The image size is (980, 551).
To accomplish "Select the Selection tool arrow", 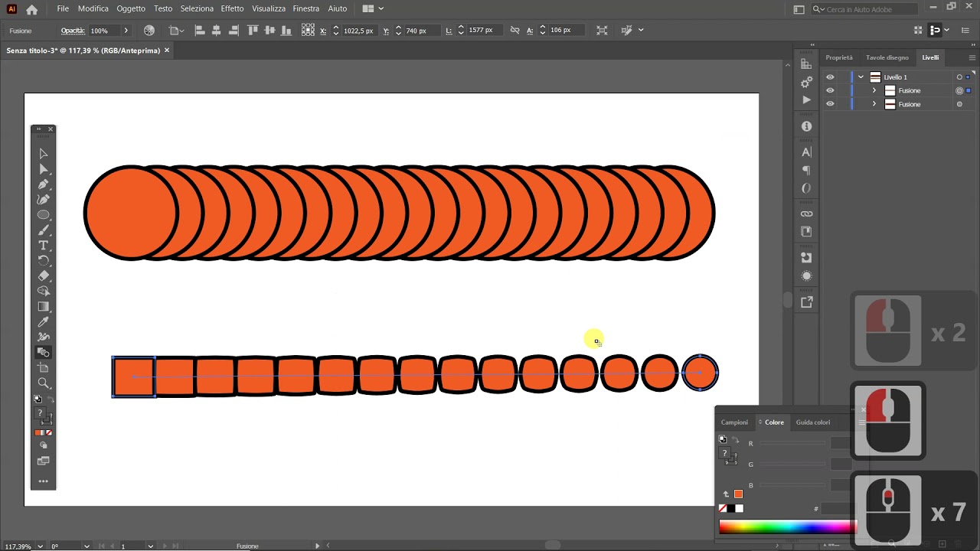I will coord(44,154).
